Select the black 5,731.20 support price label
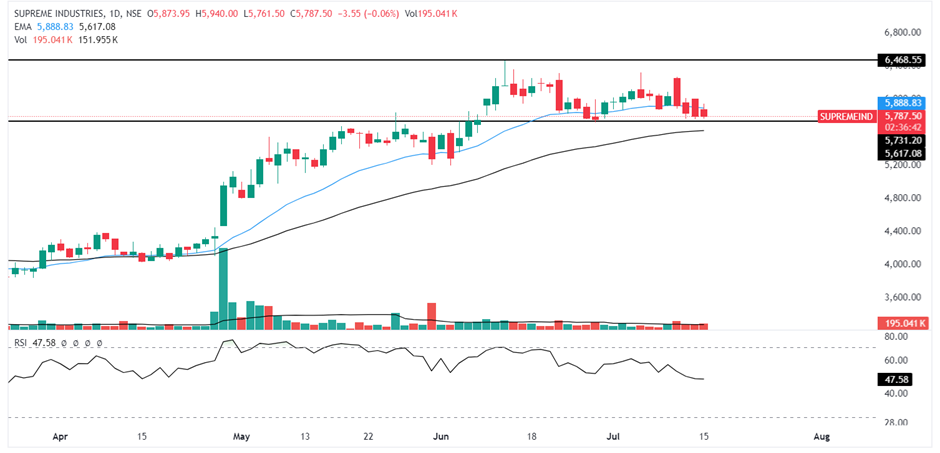The height and width of the screenshot is (453, 940). click(x=902, y=141)
